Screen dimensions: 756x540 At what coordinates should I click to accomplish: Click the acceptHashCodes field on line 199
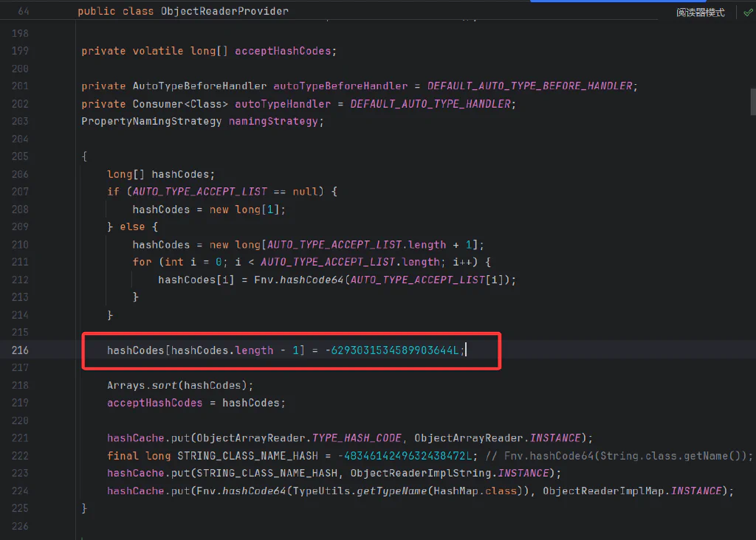tap(283, 51)
